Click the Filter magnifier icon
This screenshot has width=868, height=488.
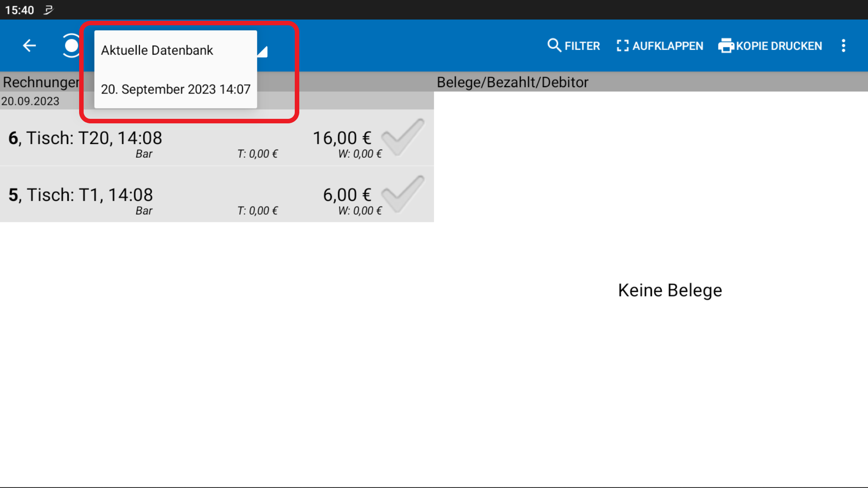tap(554, 45)
